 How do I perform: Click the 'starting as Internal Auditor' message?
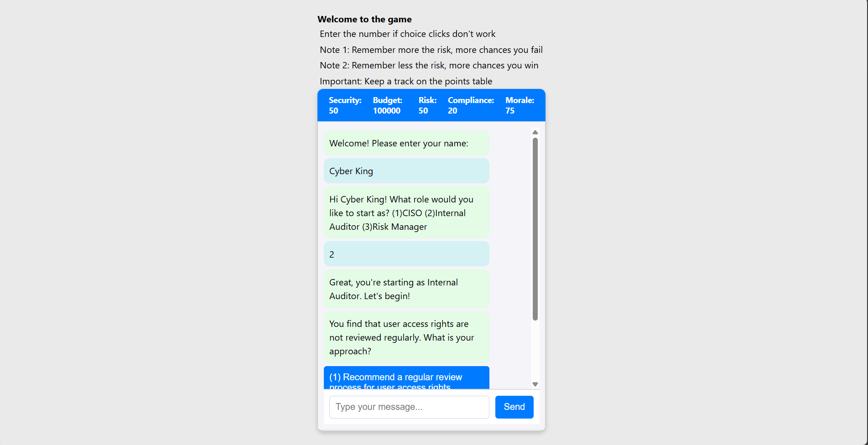406,289
